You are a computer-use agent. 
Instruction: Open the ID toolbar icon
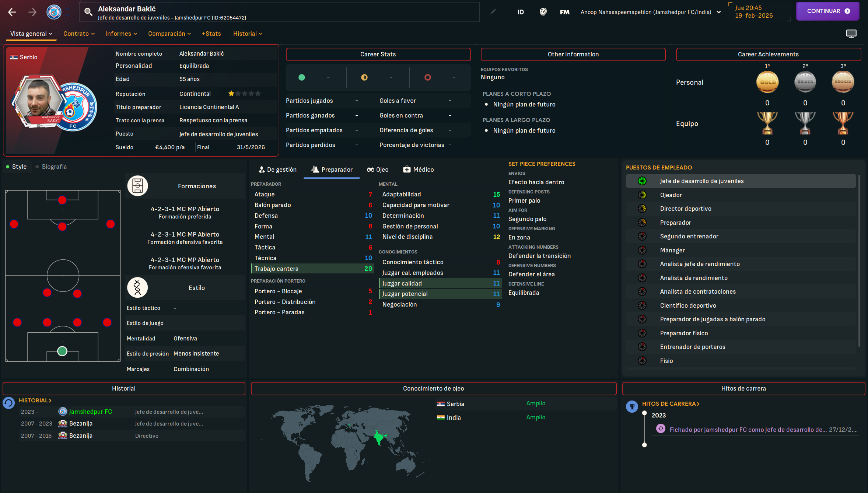[x=521, y=12]
